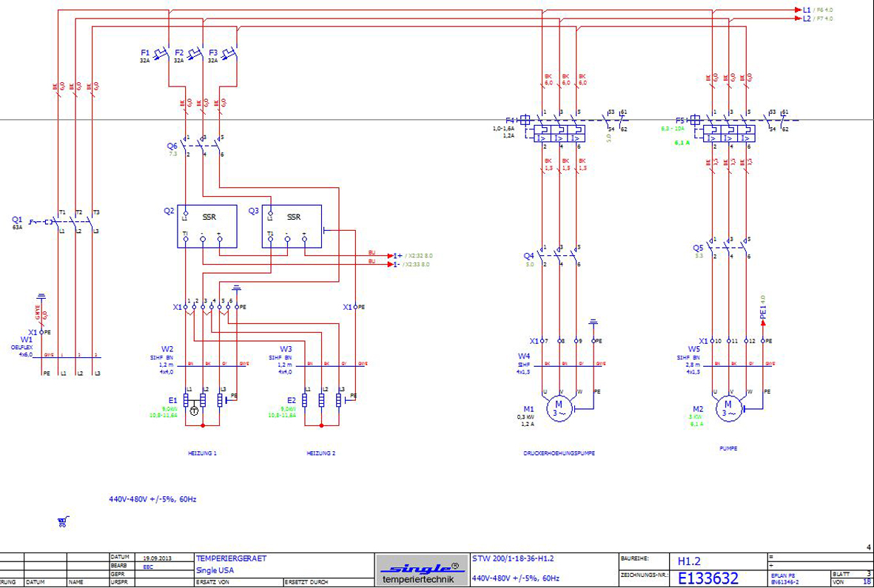Click the E2 heating element symbol
Viewport: 874px width, 588px height.
(323, 400)
